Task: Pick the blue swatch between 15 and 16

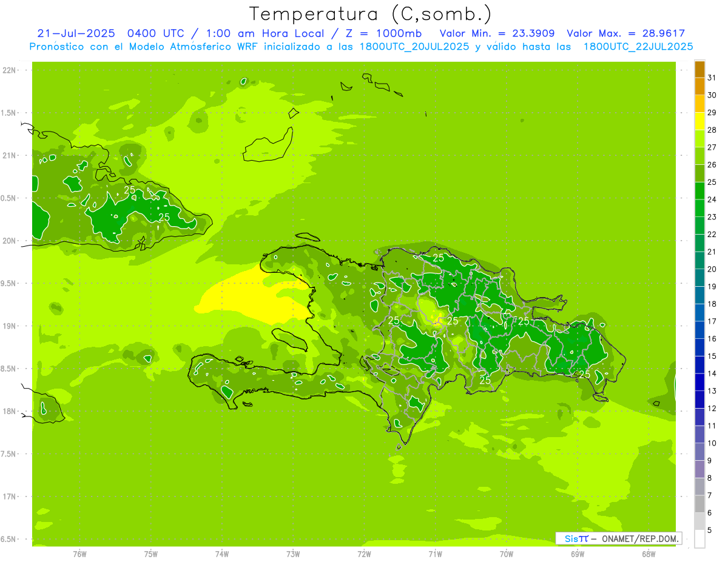Action: pos(699,347)
